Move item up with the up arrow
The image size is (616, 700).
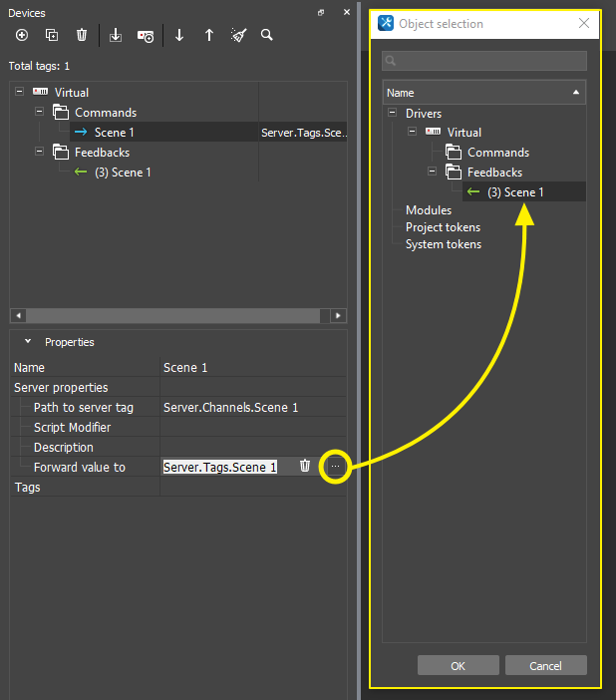(209, 35)
